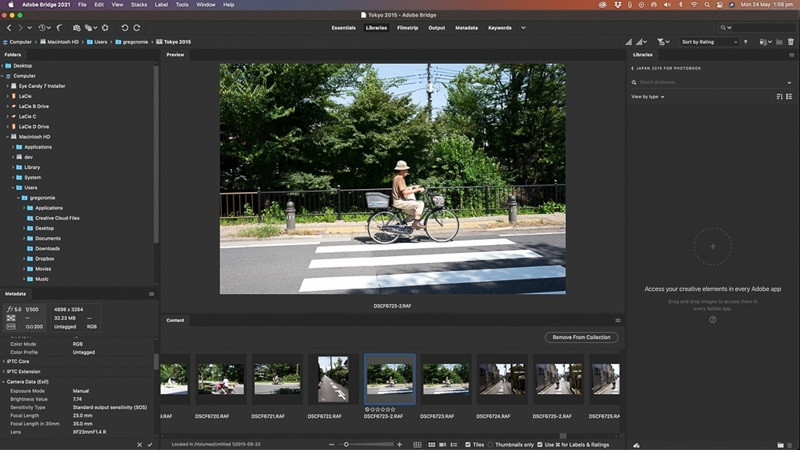This screenshot has width=800, height=450.
Task: Collapse the Camera Data (Exif) section
Action: (x=4, y=382)
